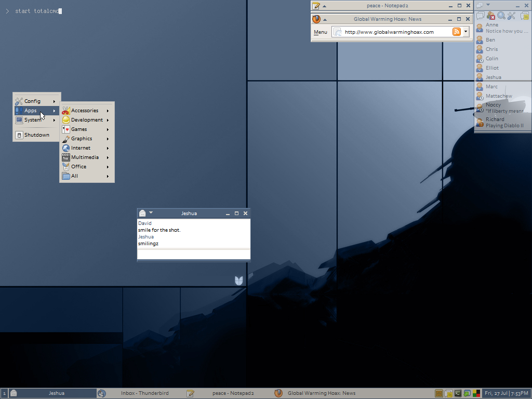
Task: Click the terminal icon in system tray
Action: (x=458, y=393)
